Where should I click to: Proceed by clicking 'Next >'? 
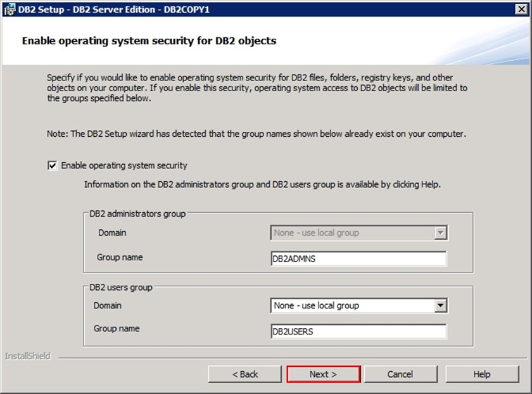323,374
